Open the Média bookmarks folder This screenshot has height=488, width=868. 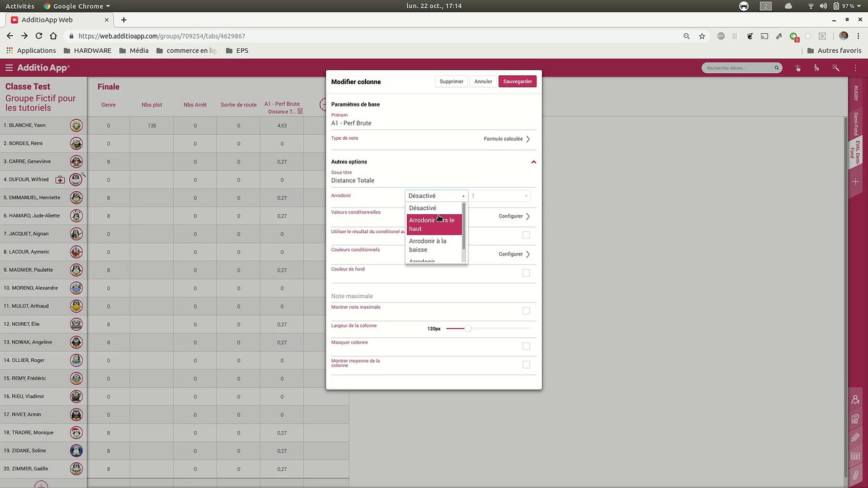(134, 51)
